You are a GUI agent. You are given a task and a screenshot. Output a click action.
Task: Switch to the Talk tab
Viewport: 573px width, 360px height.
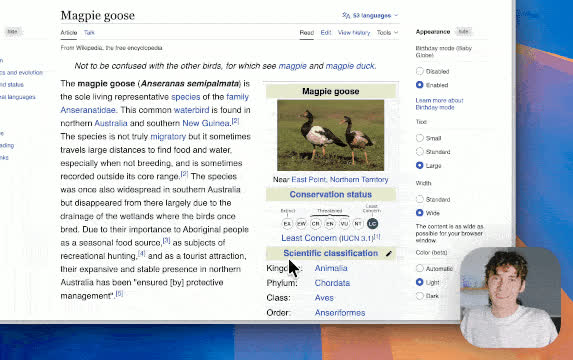[x=89, y=33]
